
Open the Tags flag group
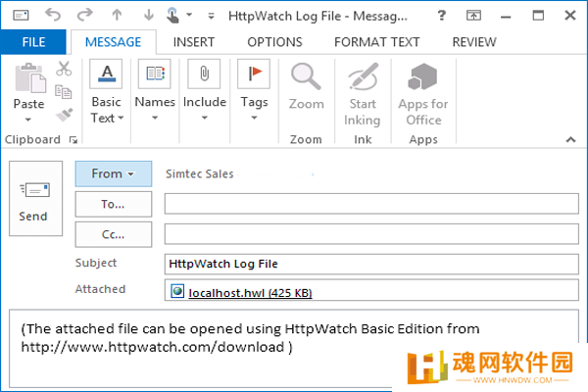coord(254,91)
